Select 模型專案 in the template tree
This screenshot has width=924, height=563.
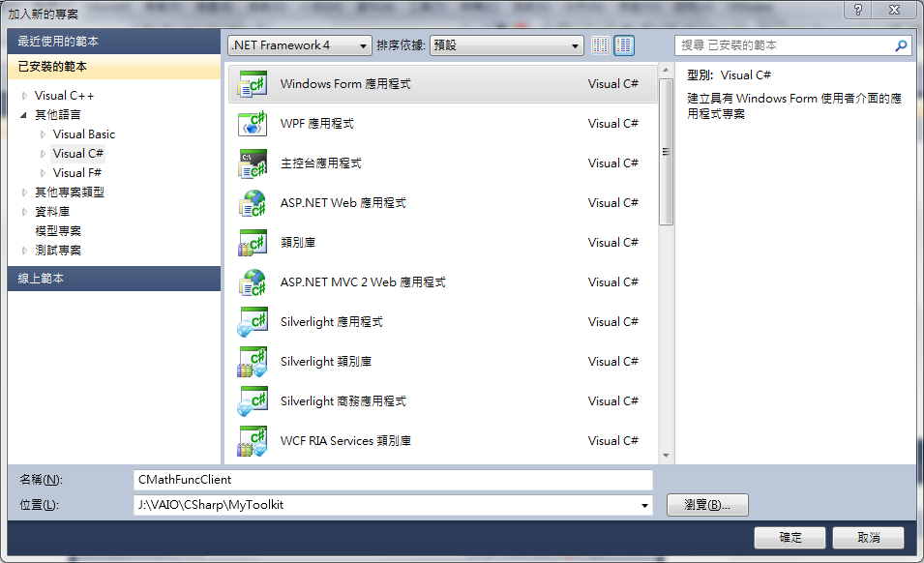tap(58, 231)
